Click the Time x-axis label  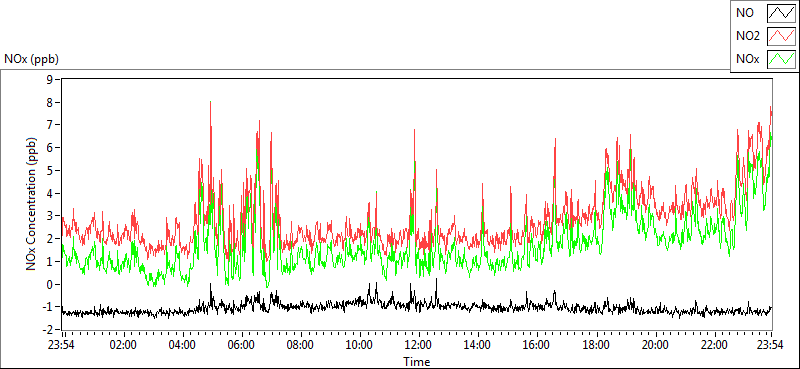pos(416,362)
